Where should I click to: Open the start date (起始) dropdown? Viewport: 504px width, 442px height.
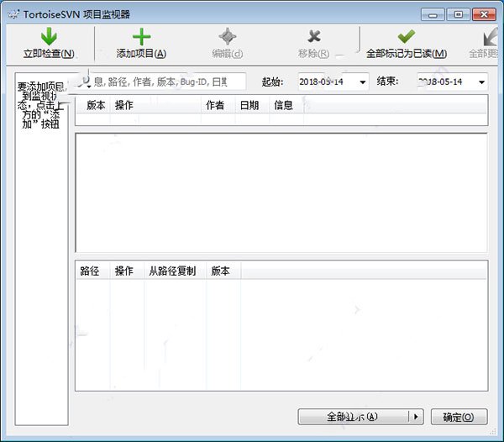coord(363,82)
